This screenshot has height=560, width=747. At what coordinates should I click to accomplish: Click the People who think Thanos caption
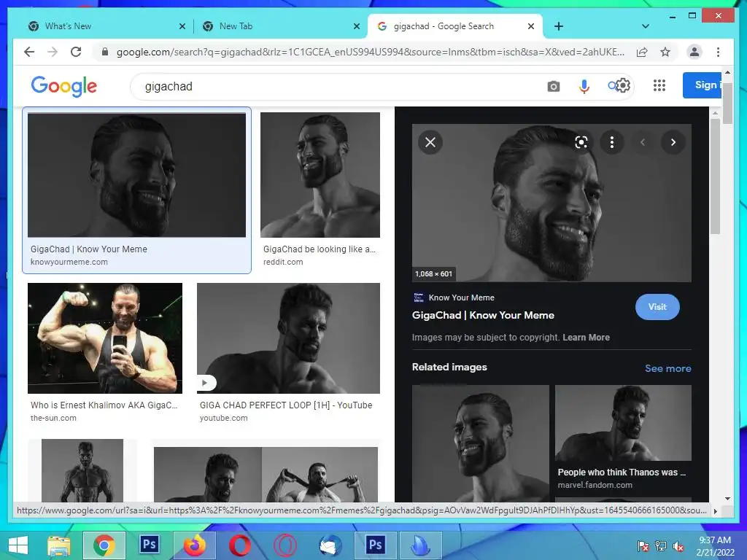click(x=622, y=472)
